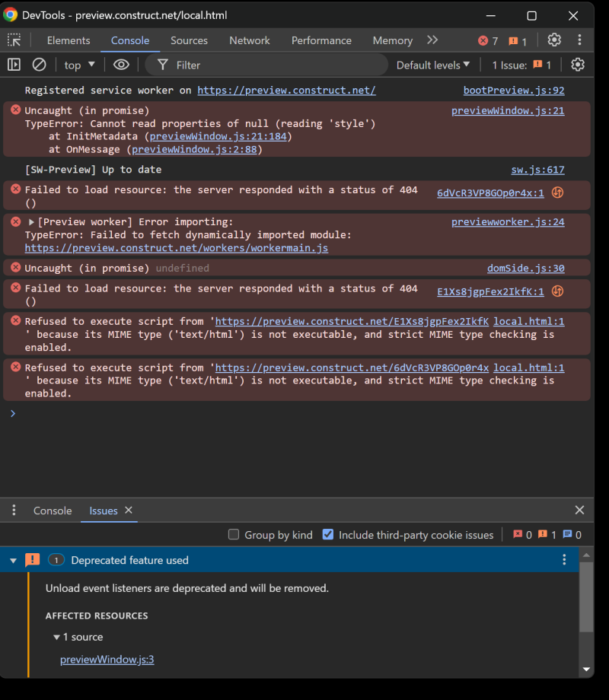The width and height of the screenshot is (609, 700).
Task: Create a live expression with the eye icon
Action: 121,65
